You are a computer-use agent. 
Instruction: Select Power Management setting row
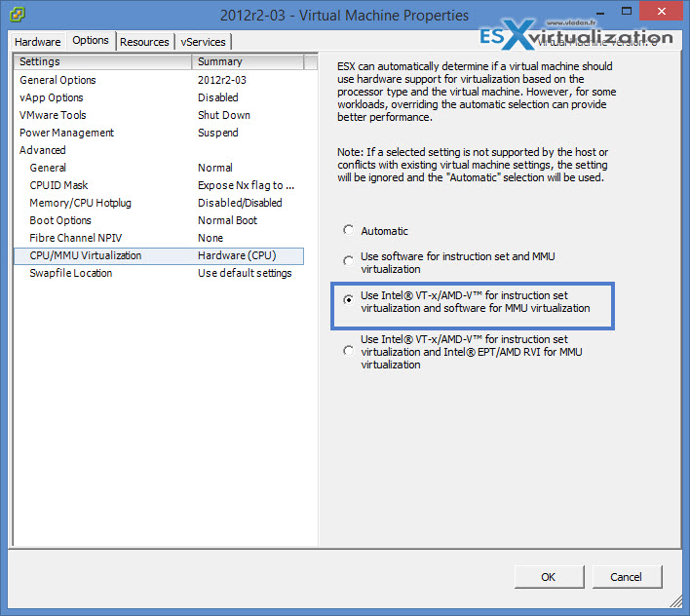159,133
